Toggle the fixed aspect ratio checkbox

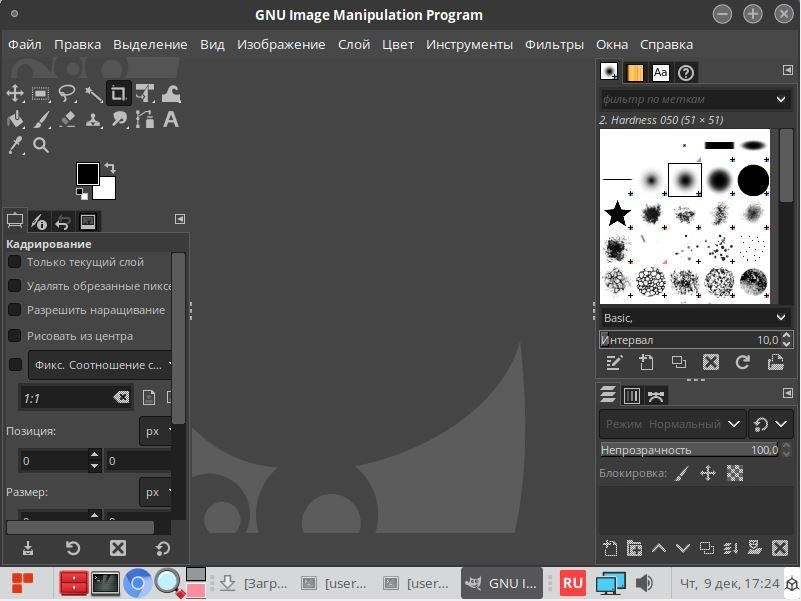pyautogui.click(x=15, y=364)
